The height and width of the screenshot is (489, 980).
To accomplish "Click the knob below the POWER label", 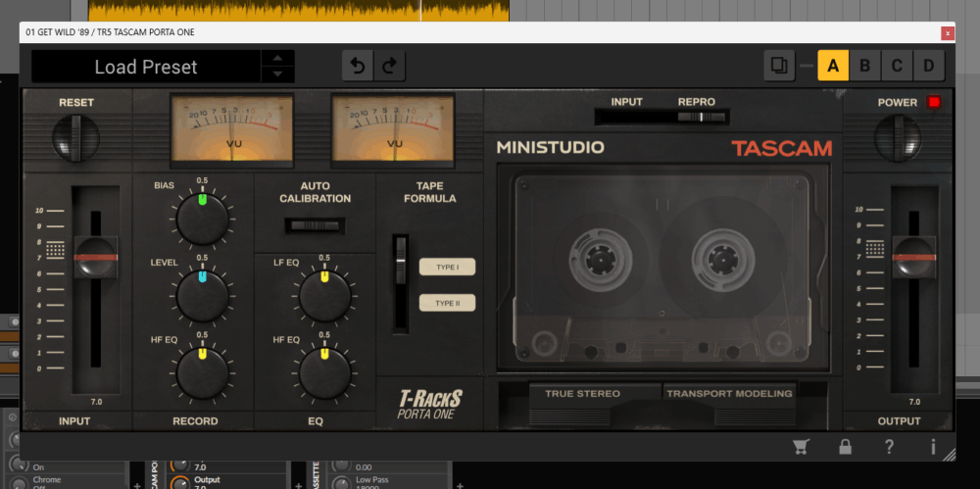I will pyautogui.click(x=898, y=137).
